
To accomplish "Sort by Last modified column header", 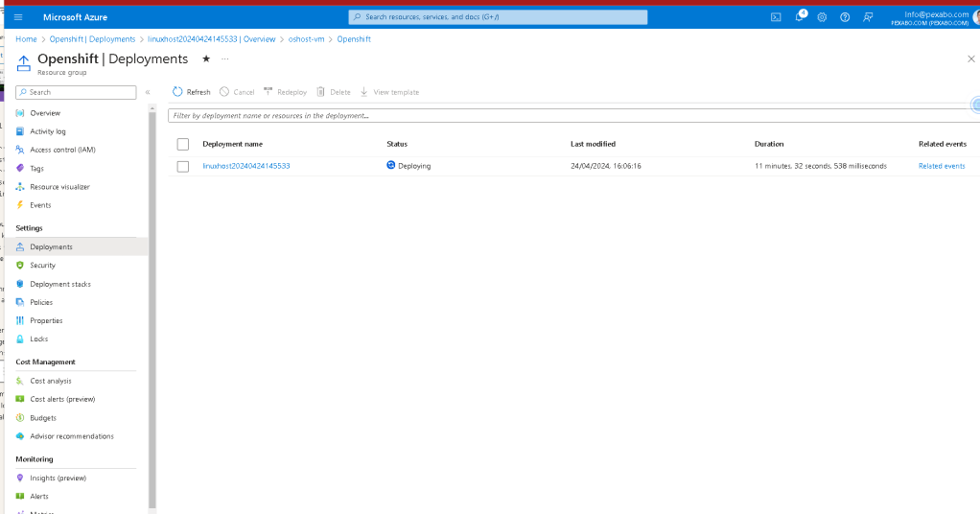I will pos(594,144).
